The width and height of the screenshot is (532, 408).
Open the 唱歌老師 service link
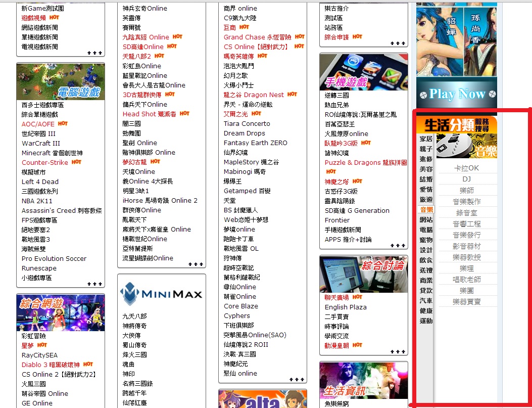click(x=466, y=280)
